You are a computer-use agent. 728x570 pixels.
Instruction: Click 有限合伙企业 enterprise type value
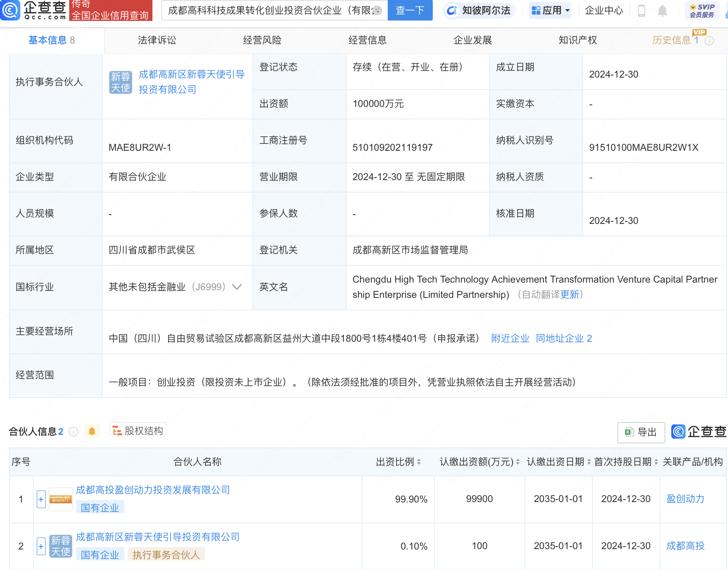tap(138, 177)
